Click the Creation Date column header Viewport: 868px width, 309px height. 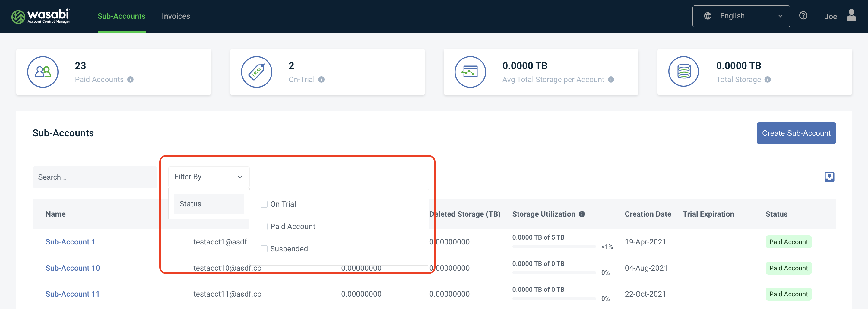648,214
